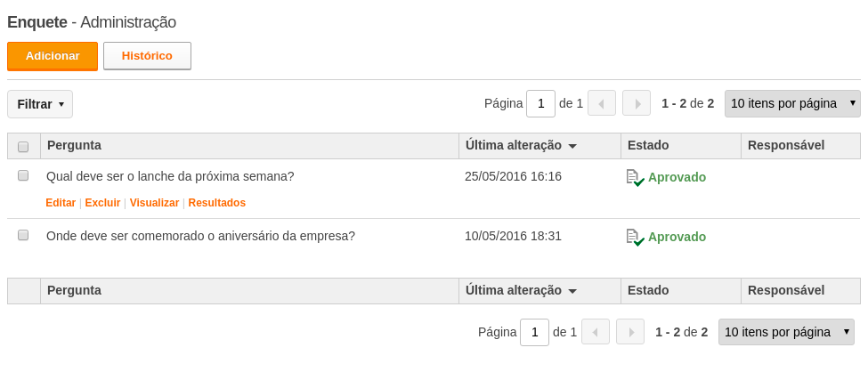868x372 pixels.
Task: Toggle the select-all checkbox in table header
Action: coord(23,147)
